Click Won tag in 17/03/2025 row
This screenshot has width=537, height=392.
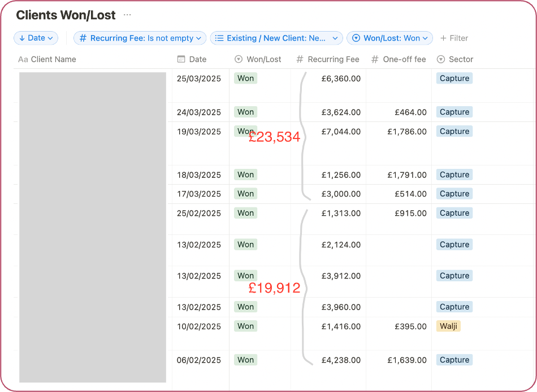(245, 194)
